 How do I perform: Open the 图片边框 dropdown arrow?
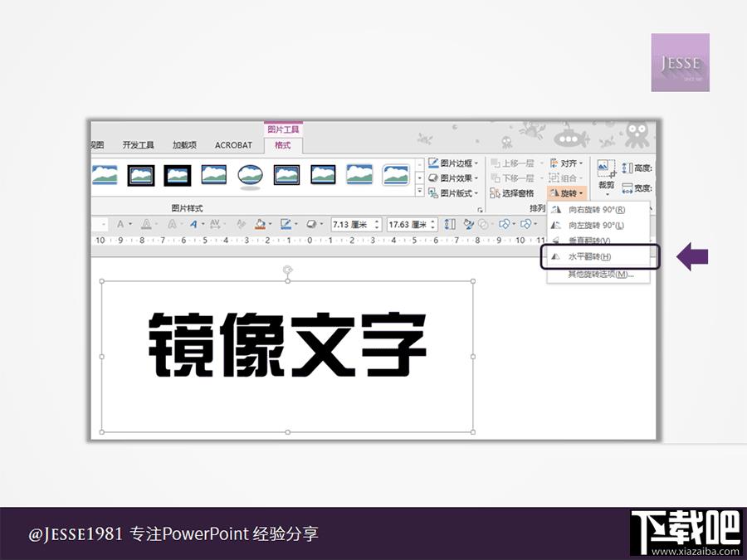[x=477, y=163]
